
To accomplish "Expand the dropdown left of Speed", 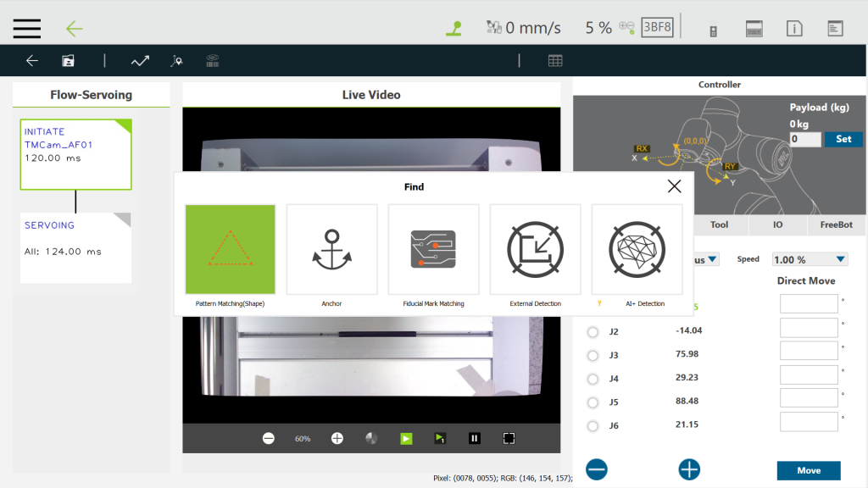I will point(710,260).
